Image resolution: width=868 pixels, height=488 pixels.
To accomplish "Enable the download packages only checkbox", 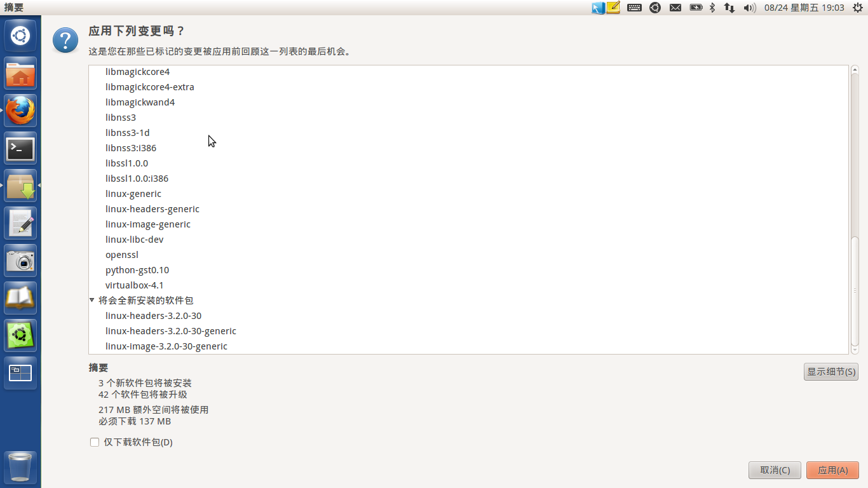I will 95,442.
